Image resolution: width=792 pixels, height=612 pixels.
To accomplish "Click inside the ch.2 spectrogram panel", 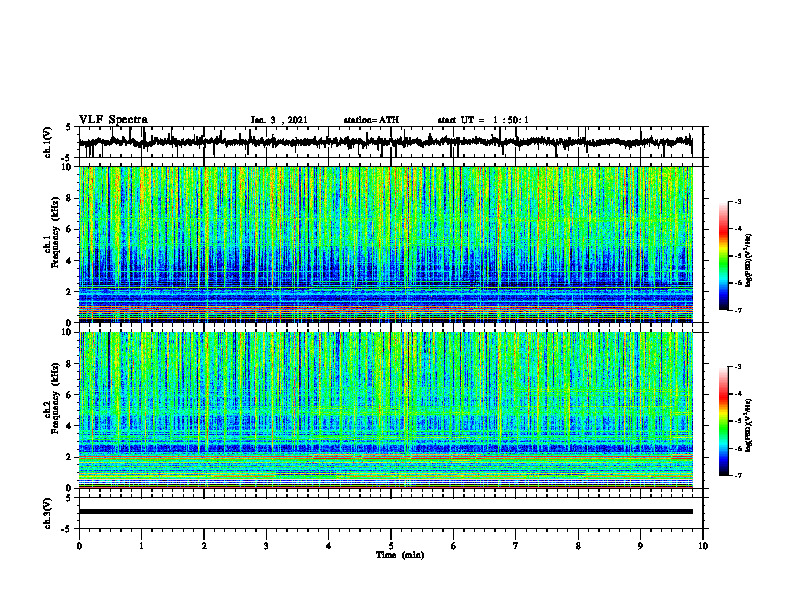I will [385, 410].
